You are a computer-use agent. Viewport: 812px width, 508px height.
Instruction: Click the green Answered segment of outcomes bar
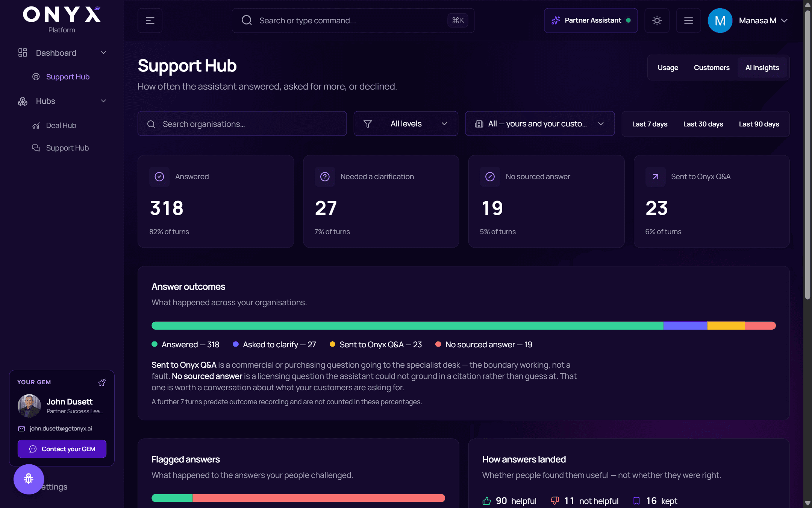coord(408,325)
